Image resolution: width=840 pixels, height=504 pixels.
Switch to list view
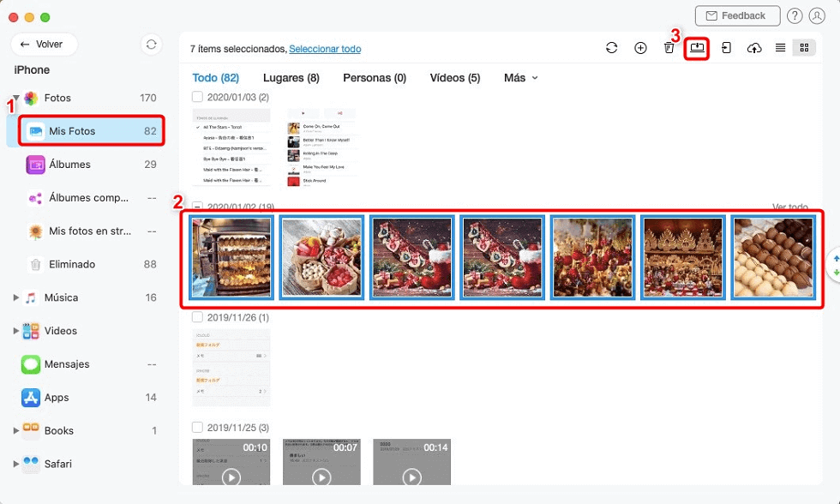coord(780,48)
